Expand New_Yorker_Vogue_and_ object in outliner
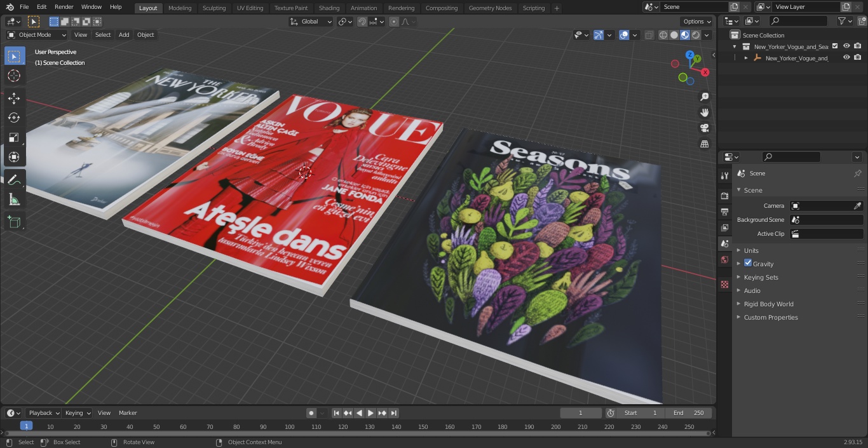 tap(746, 58)
